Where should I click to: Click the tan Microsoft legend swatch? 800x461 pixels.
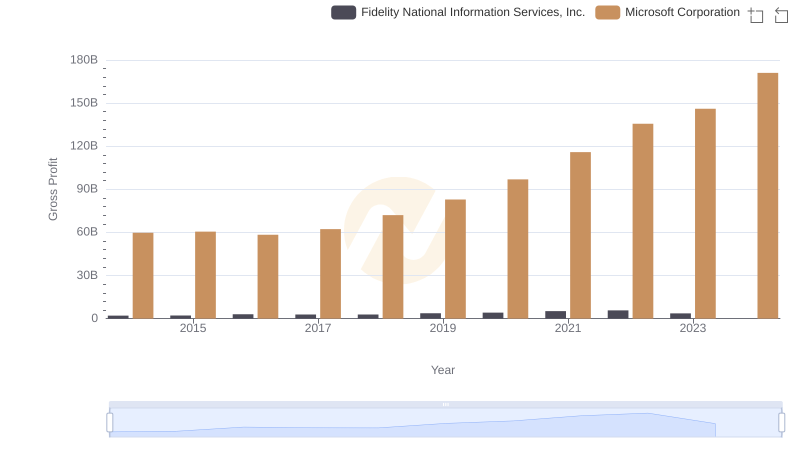[607, 12]
